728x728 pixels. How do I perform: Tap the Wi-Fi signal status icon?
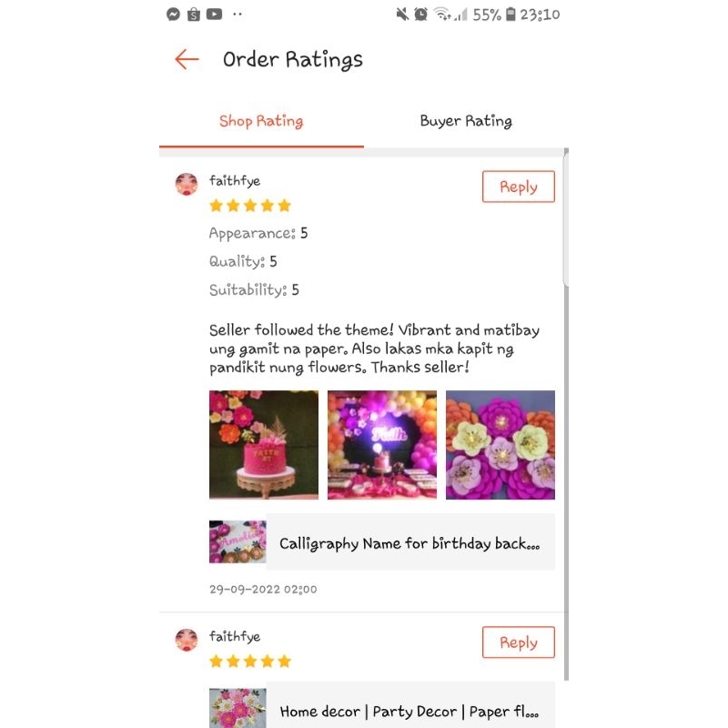click(441, 15)
